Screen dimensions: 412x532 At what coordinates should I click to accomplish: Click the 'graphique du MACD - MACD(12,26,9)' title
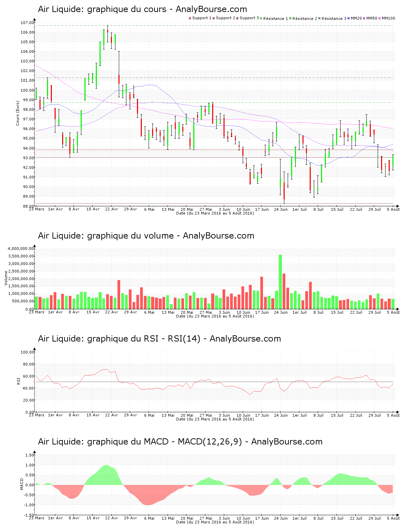pyautogui.click(x=164, y=442)
